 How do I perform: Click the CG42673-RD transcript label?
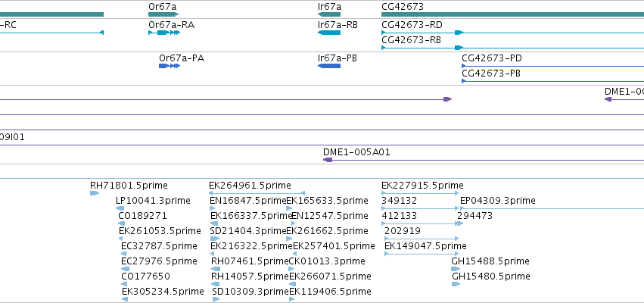pos(412,25)
